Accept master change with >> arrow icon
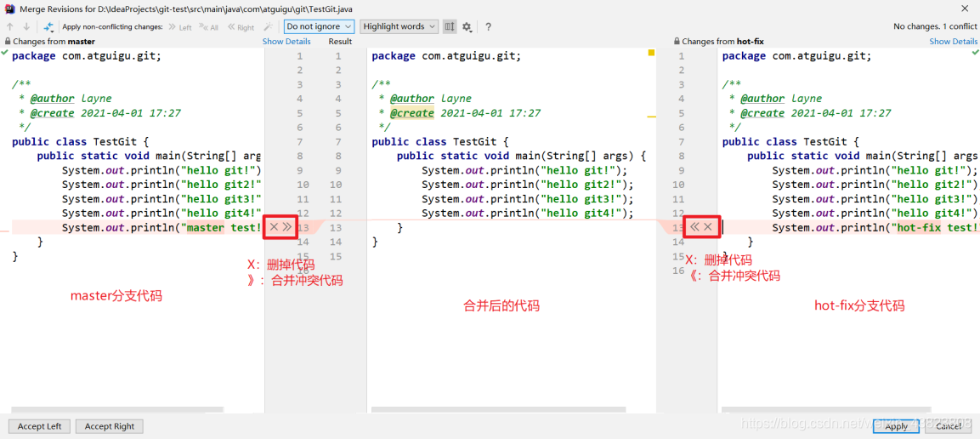The image size is (980, 439). [287, 226]
